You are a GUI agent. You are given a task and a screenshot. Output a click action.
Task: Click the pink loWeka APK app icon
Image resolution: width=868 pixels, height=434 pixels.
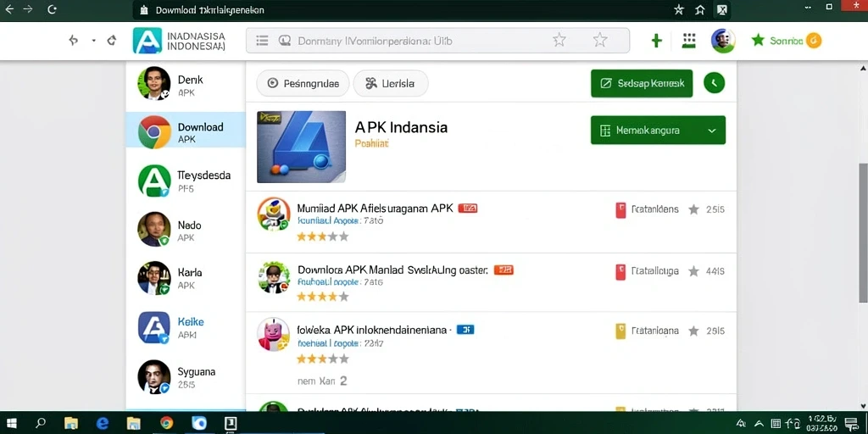click(274, 334)
